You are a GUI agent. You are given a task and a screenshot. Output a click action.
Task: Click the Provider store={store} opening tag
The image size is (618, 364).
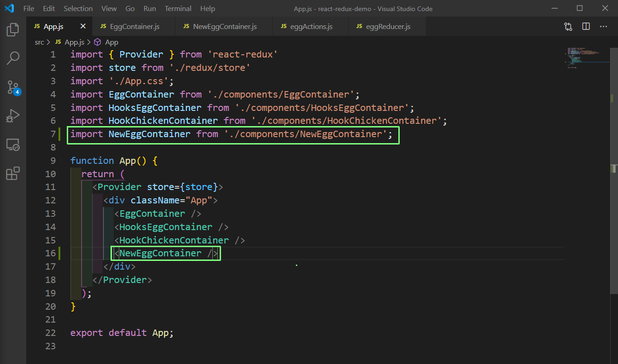[158, 187]
